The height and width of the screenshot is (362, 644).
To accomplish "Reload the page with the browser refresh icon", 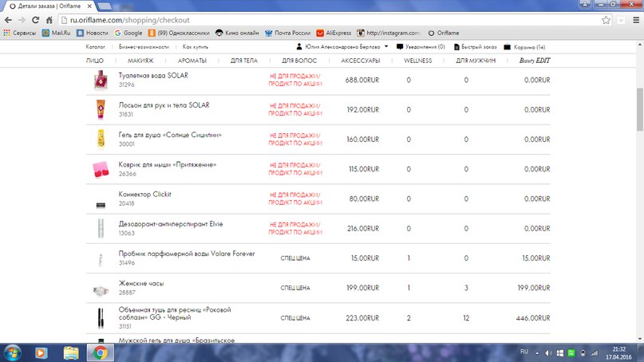I will (x=35, y=20).
